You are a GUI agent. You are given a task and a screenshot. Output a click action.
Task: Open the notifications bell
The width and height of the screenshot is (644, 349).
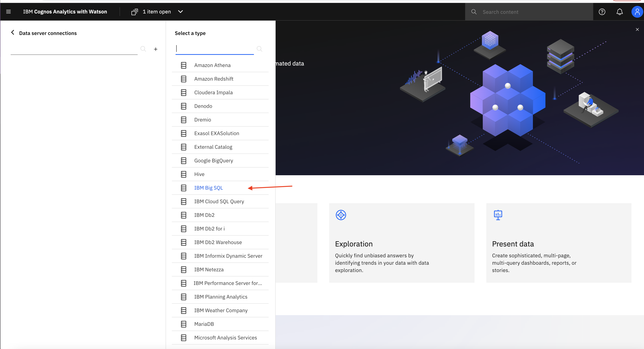620,12
